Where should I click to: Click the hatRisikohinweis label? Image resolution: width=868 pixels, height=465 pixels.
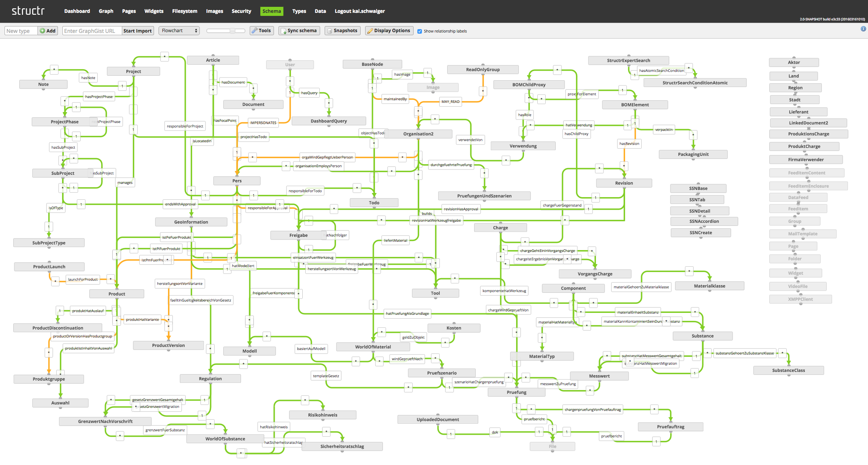coord(274,427)
